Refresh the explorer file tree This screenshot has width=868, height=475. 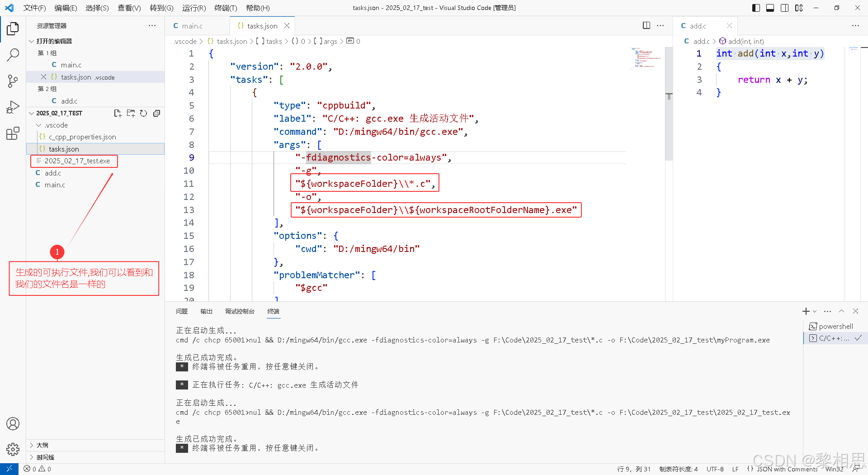point(144,113)
